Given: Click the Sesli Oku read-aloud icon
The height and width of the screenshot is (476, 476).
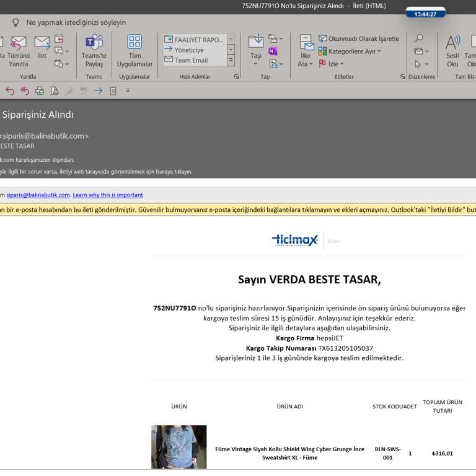Looking at the screenshot, I should (x=452, y=42).
